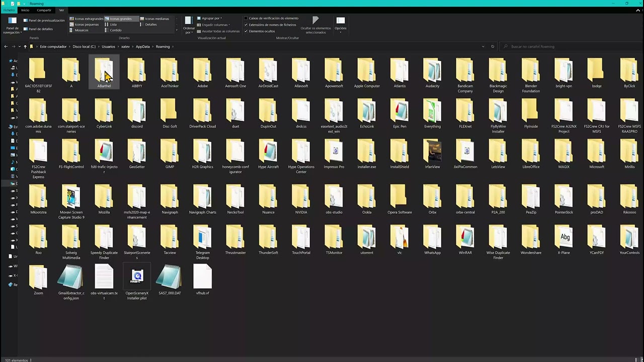This screenshot has height=362, width=644.
Task: Open the Mozilla folder
Action: pos(104,200)
